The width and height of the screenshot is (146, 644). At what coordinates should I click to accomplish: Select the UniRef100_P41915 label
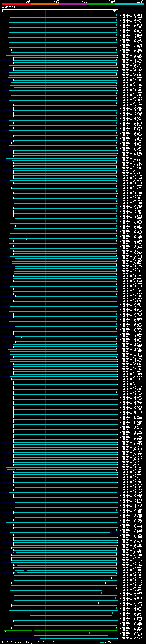(131, 595)
